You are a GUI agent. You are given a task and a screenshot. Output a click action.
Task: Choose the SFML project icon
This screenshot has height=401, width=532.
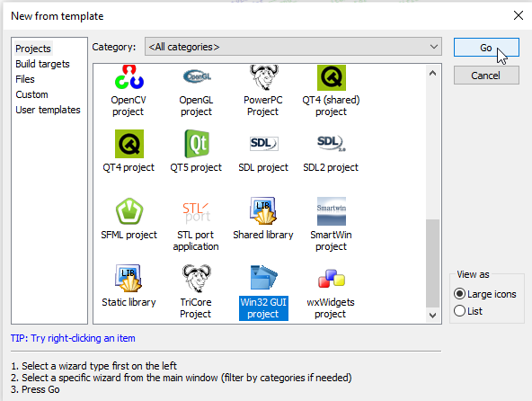click(x=129, y=211)
